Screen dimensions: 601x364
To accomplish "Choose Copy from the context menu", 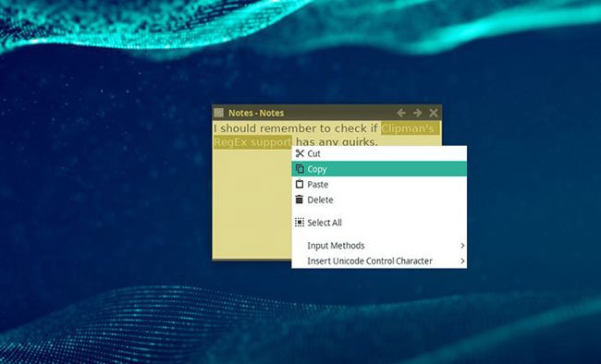I will 379,169.
